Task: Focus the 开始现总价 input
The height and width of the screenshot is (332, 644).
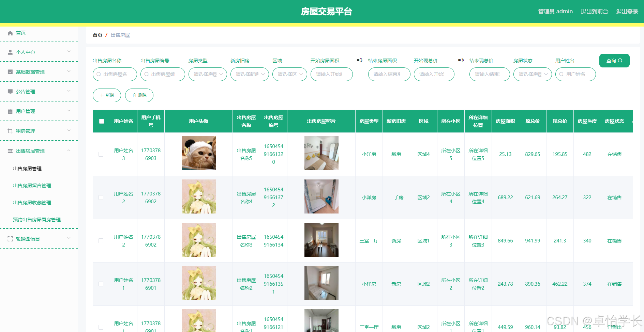Action: coord(434,74)
